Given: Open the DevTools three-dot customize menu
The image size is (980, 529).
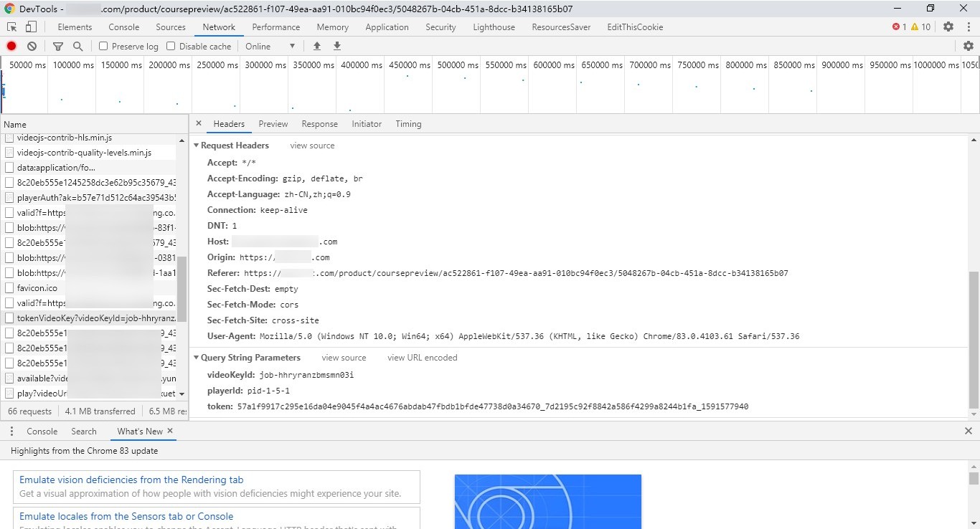Looking at the screenshot, I should pyautogui.click(x=968, y=27).
